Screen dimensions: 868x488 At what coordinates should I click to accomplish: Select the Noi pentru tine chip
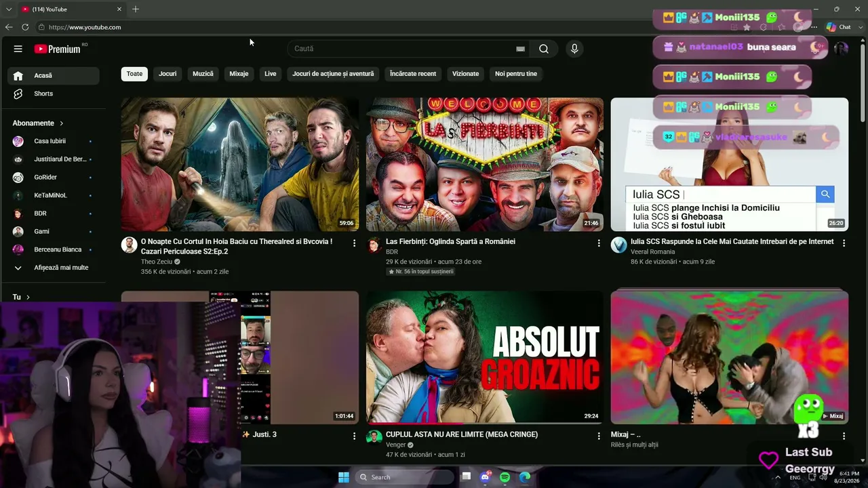(516, 74)
